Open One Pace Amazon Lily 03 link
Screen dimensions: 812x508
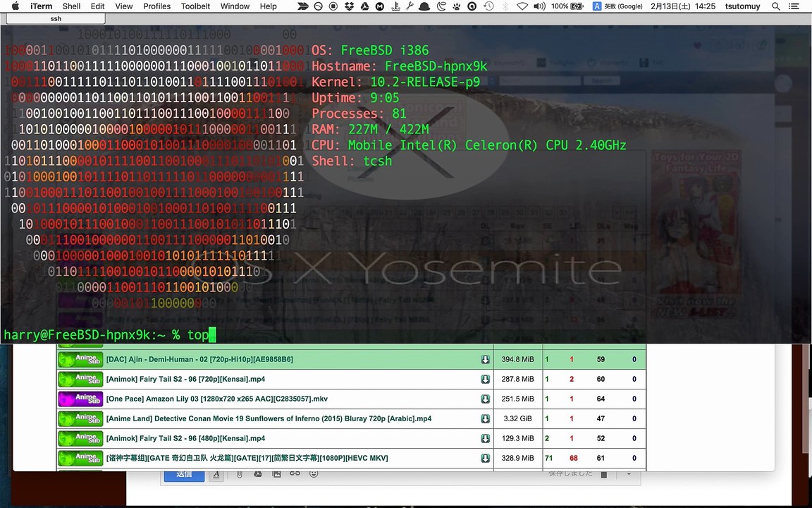(x=216, y=399)
